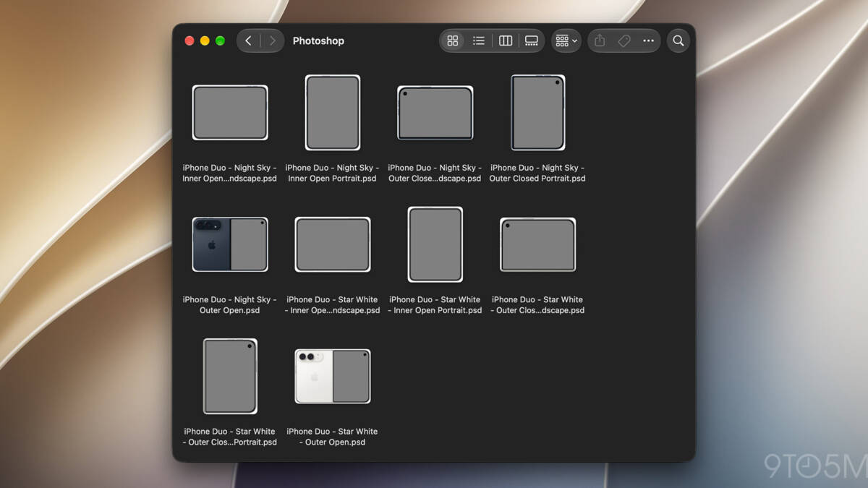Click filename 'Star White - Outer Clos...dscape.psd'

coord(537,305)
